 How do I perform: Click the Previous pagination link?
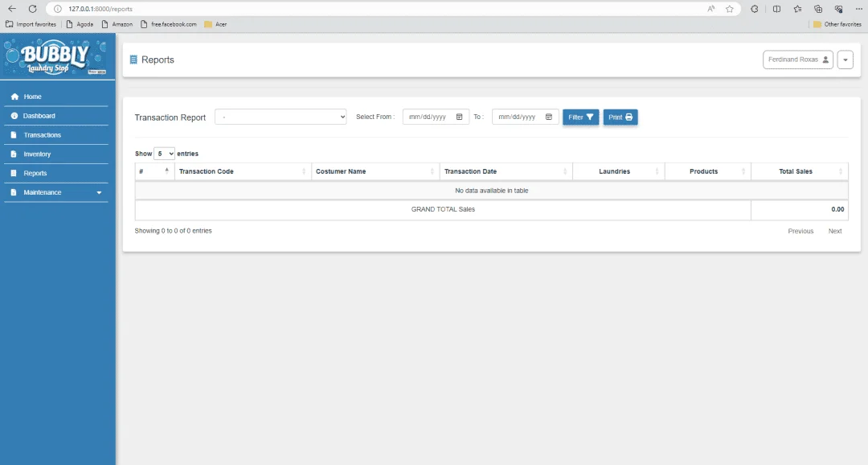coord(800,231)
